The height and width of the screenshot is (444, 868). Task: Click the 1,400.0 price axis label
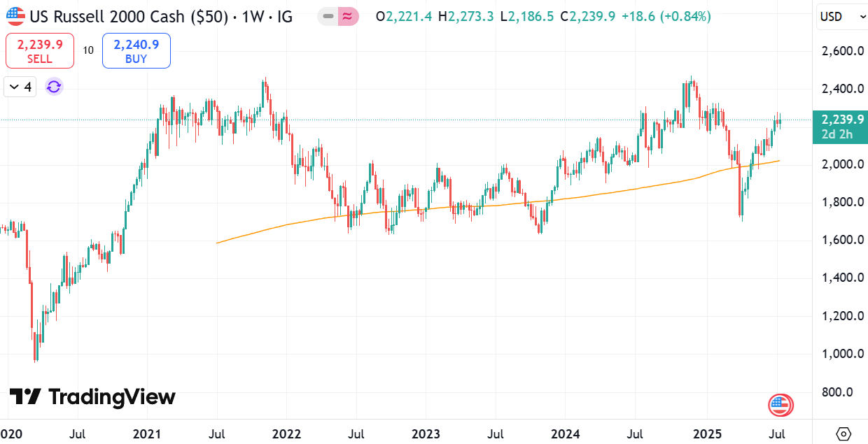[842, 278]
